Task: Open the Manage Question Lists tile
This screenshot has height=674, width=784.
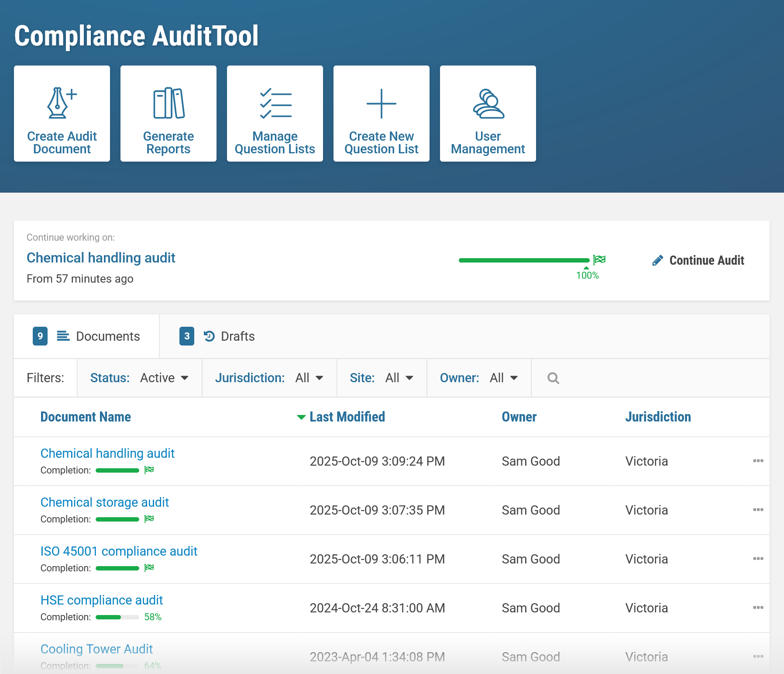Action: (x=275, y=114)
